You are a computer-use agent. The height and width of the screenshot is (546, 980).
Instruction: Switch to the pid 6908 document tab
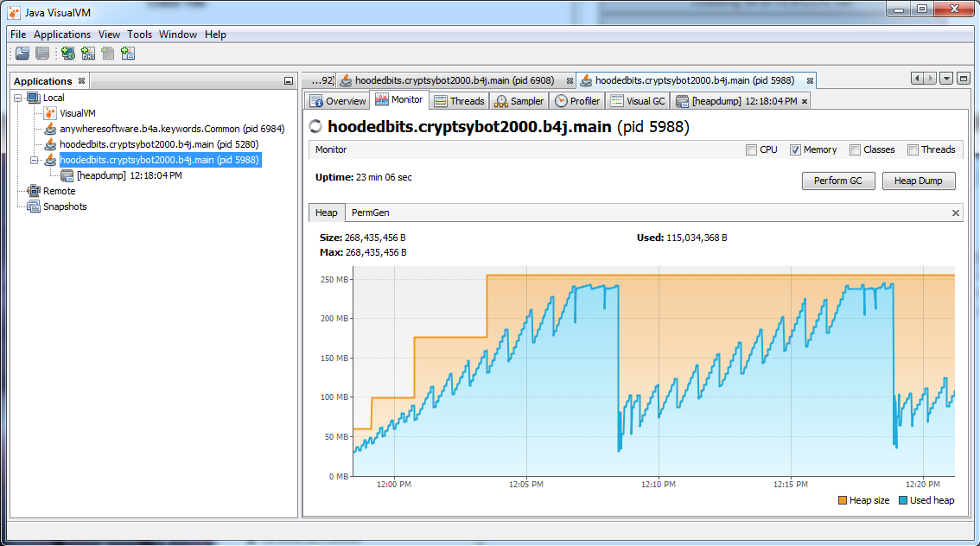click(455, 80)
